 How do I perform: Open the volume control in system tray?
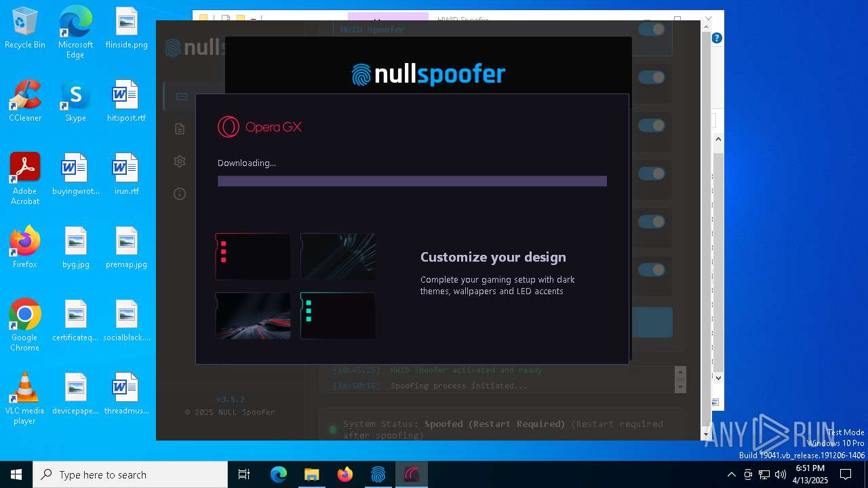click(x=781, y=474)
